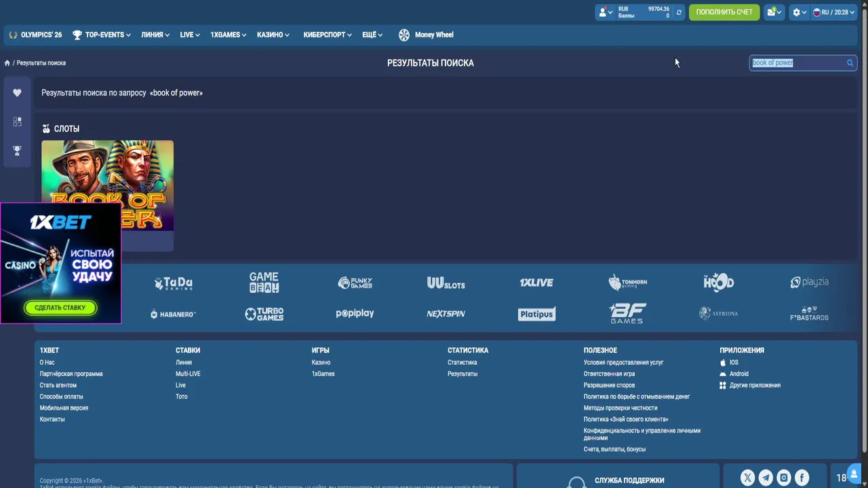Select the Astriona provider logo
868x488 pixels.
coord(718,313)
